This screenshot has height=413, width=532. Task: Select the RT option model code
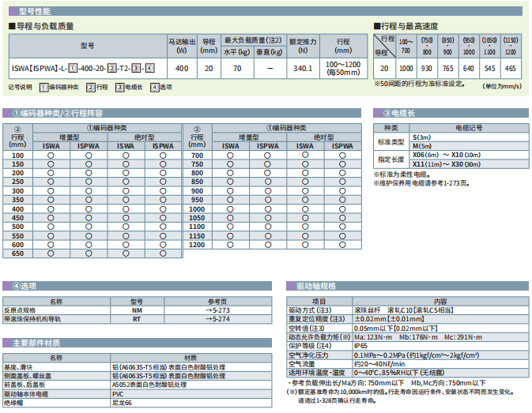click(137, 319)
